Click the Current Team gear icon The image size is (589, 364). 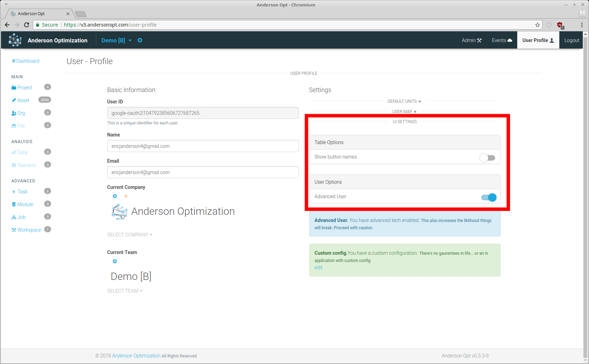115,261
